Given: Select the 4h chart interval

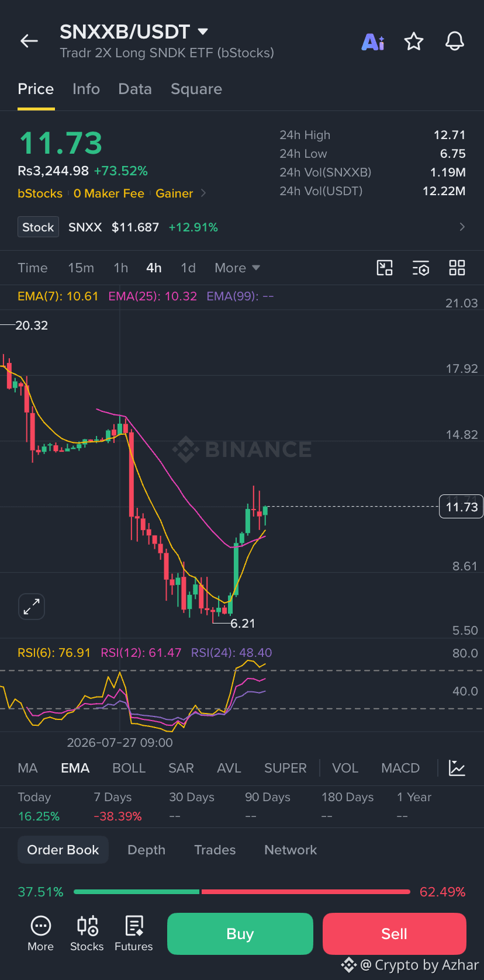Looking at the screenshot, I should (154, 268).
